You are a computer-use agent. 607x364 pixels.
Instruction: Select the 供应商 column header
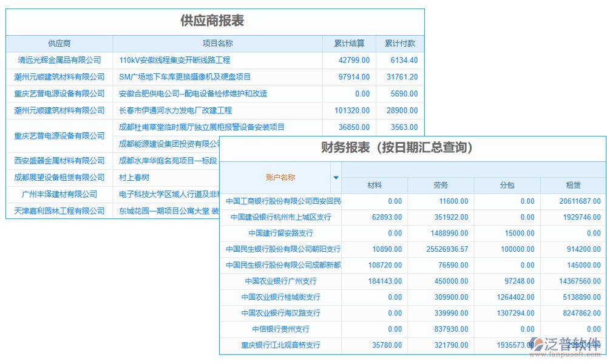59,44
